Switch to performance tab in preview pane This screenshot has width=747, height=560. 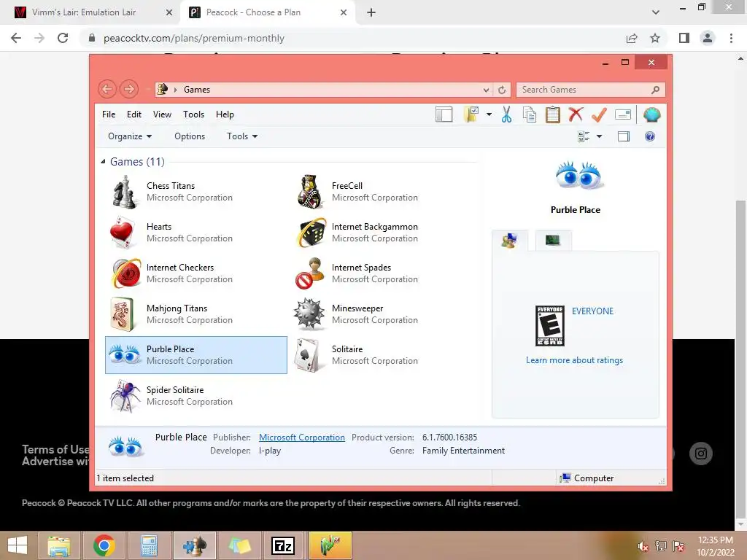click(x=553, y=240)
